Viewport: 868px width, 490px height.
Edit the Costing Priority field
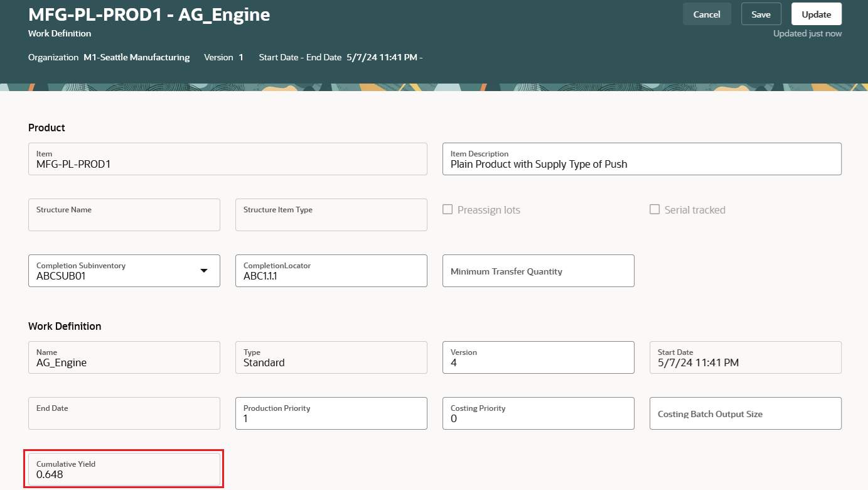[x=538, y=413]
